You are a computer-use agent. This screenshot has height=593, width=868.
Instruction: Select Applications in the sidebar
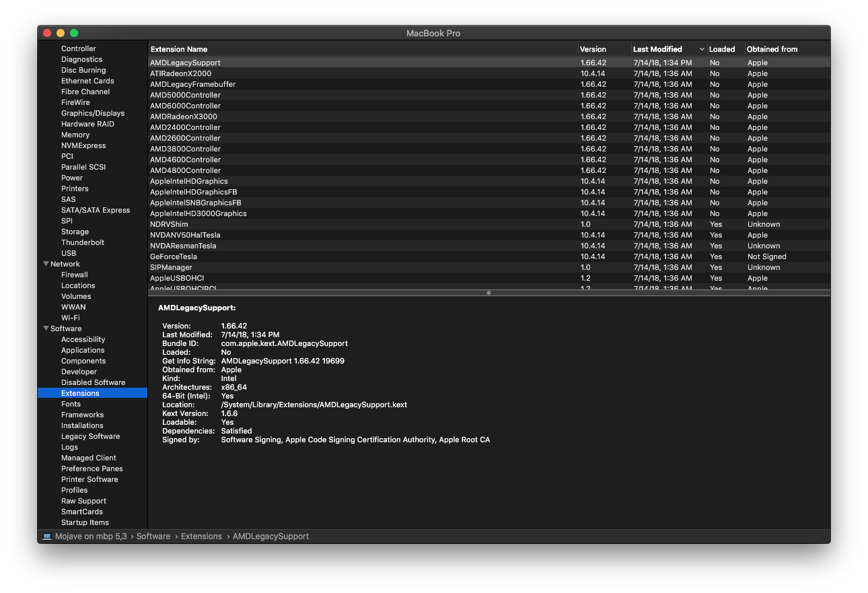pos(83,350)
